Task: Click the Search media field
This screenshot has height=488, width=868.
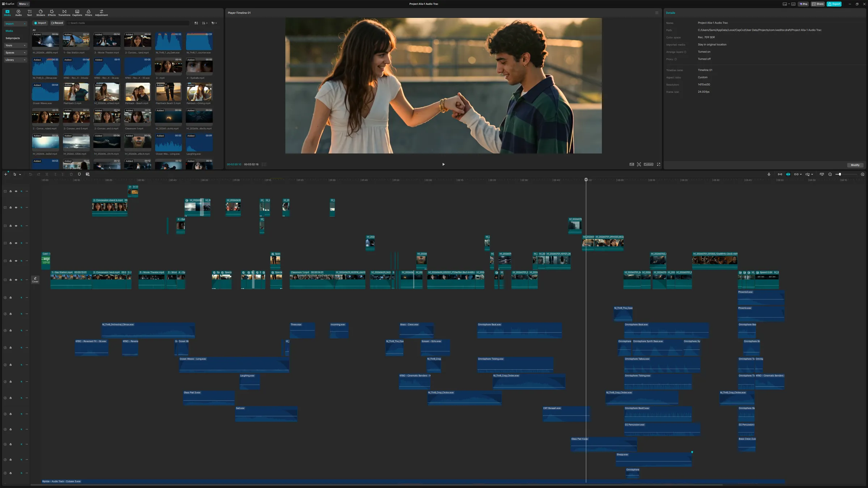Action: coord(128,23)
